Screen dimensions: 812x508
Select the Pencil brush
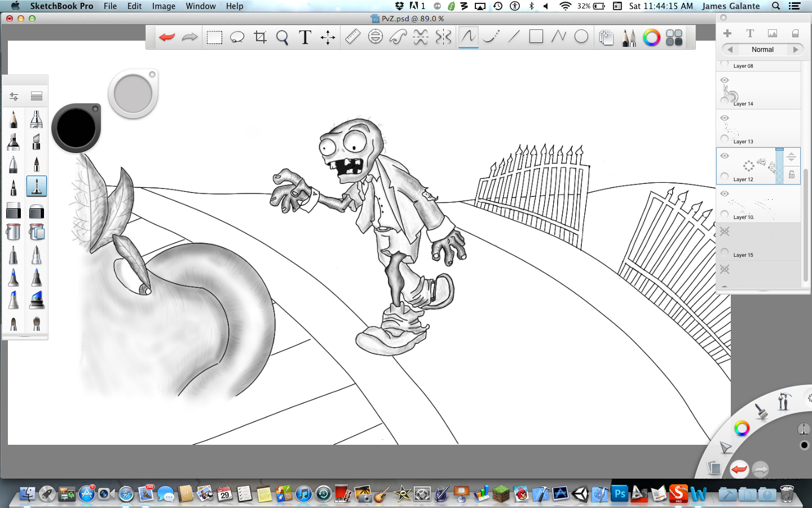pyautogui.click(x=14, y=119)
